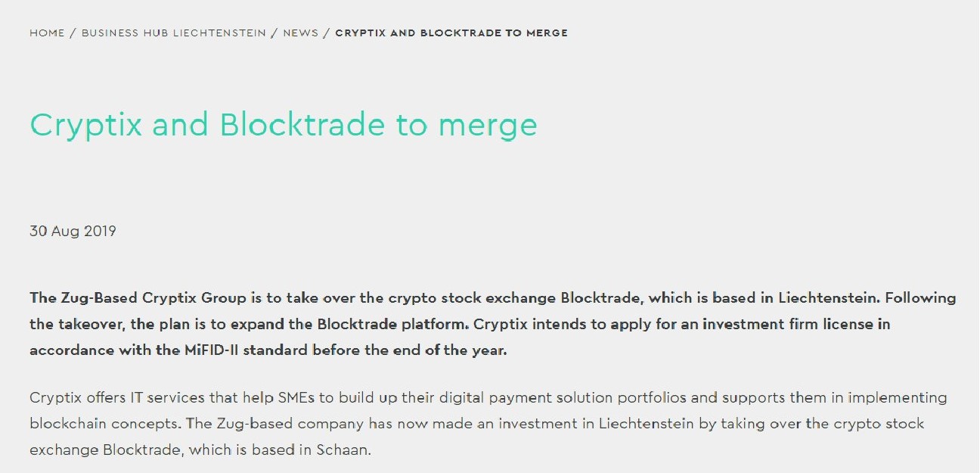Select the word Cryptix in the headline

(x=86, y=126)
